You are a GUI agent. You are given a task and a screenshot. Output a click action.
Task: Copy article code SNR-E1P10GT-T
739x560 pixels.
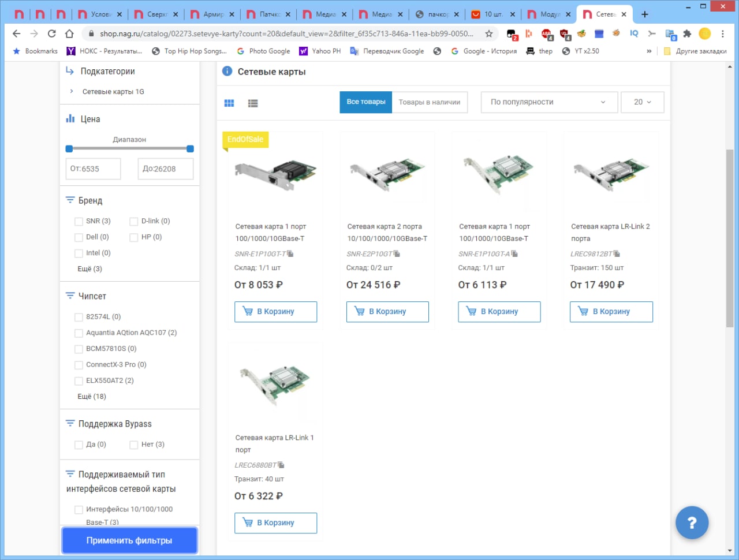point(290,253)
